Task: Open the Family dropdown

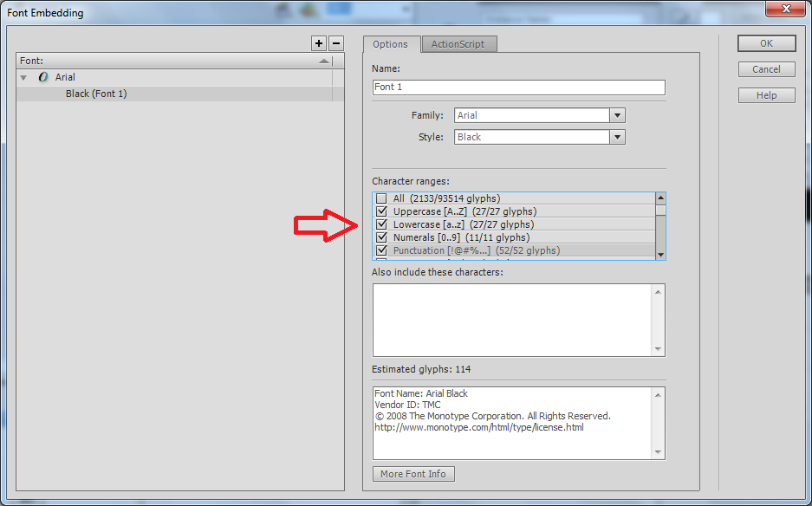Action: point(617,115)
